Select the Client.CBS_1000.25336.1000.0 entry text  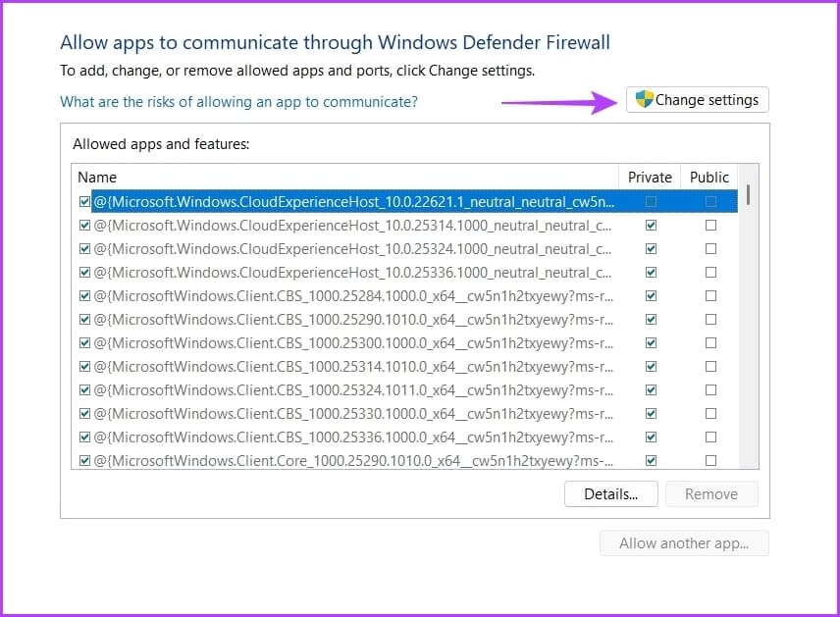point(353,437)
